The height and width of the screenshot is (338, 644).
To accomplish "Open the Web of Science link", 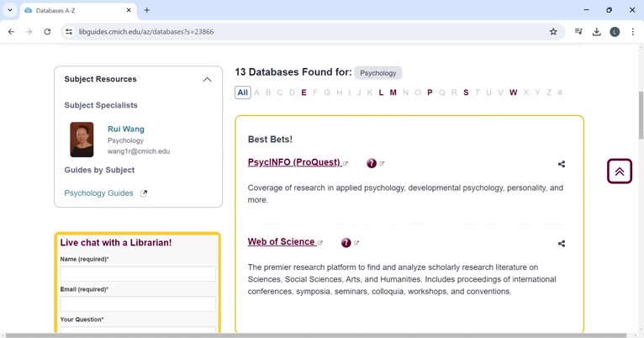I will 282,241.
